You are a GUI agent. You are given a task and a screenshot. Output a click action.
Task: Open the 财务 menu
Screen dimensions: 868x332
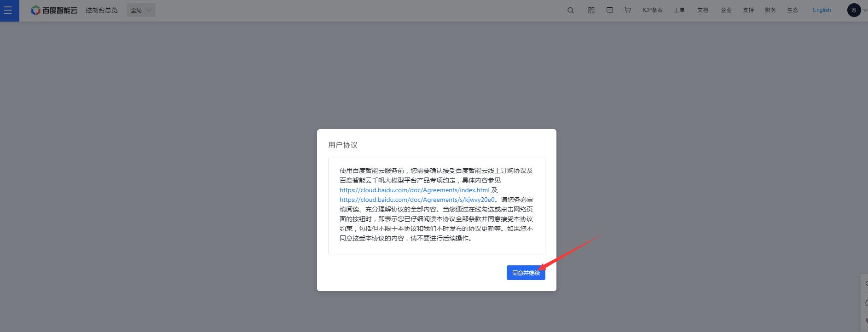770,10
